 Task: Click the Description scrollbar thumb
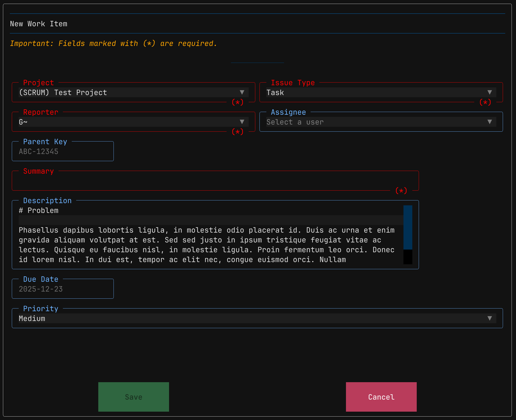coord(408,227)
